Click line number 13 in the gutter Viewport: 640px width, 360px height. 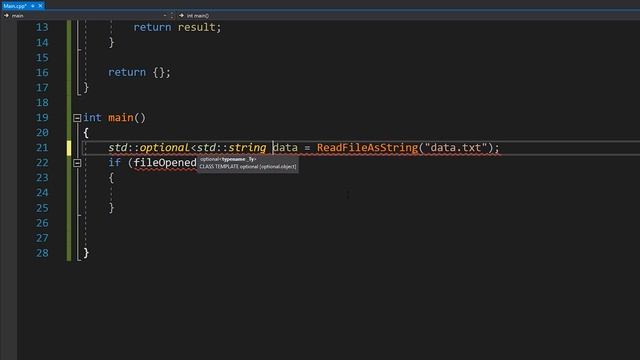pos(42,27)
